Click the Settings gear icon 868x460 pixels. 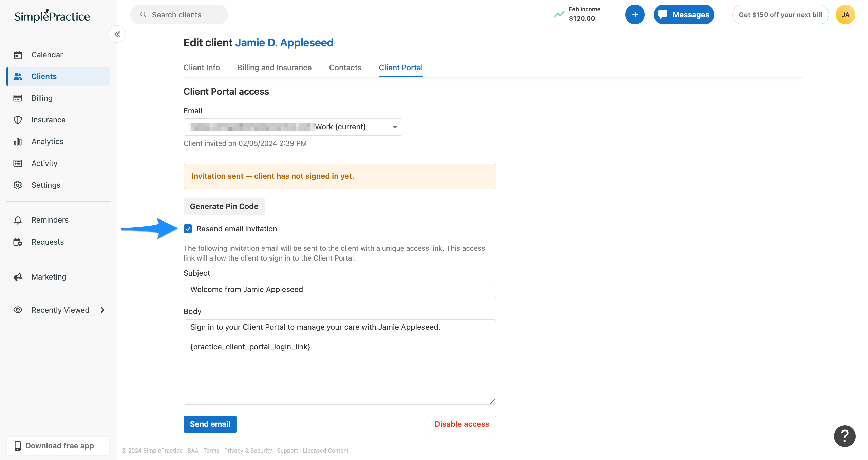tap(18, 185)
